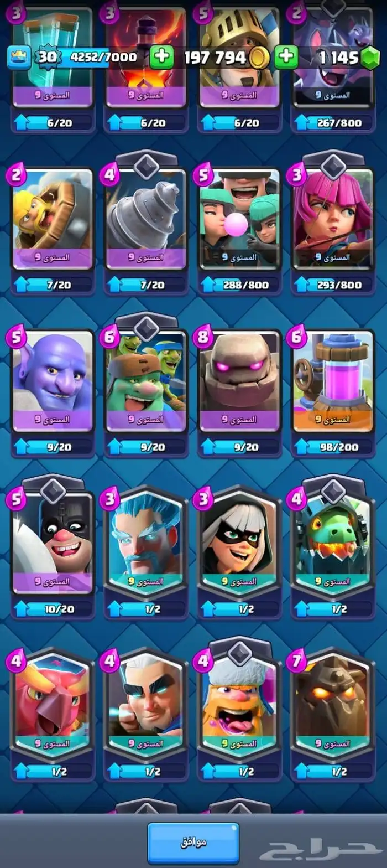This screenshot has width=387, height=868.
Task: Click the blue موافق confirm button
Action: pyautogui.click(x=193, y=842)
